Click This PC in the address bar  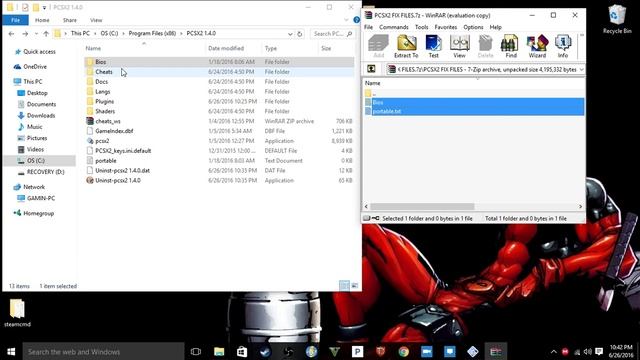80,33
